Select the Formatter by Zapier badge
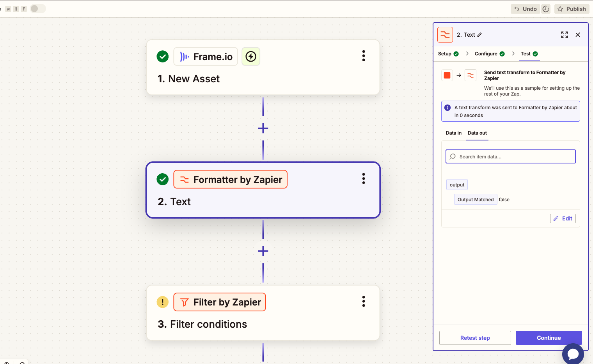 pos(230,179)
